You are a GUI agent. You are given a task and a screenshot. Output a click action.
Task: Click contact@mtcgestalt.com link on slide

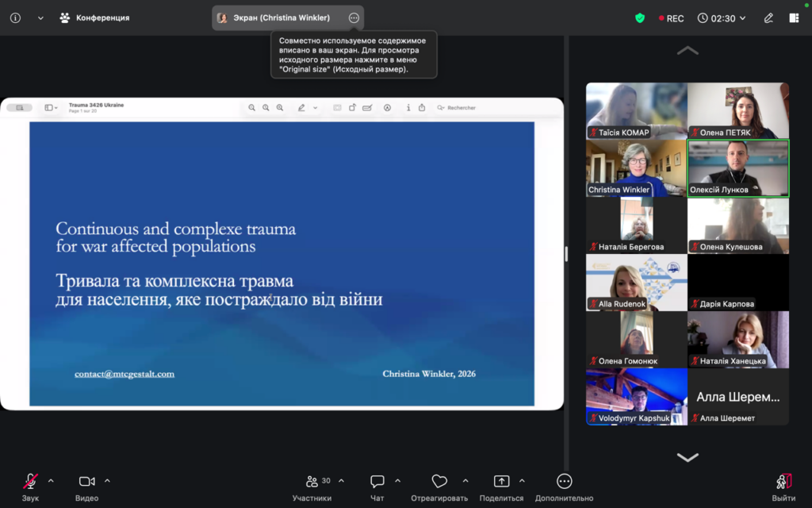[x=124, y=374]
